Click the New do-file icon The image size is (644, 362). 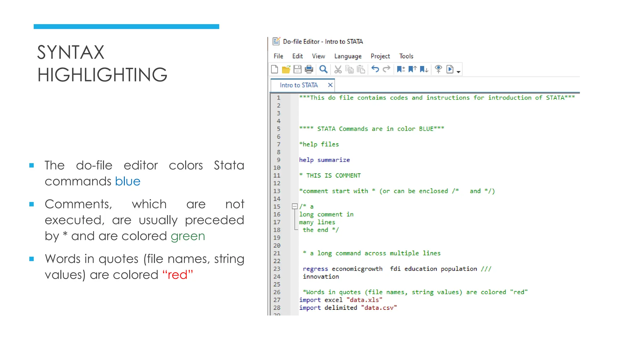275,69
